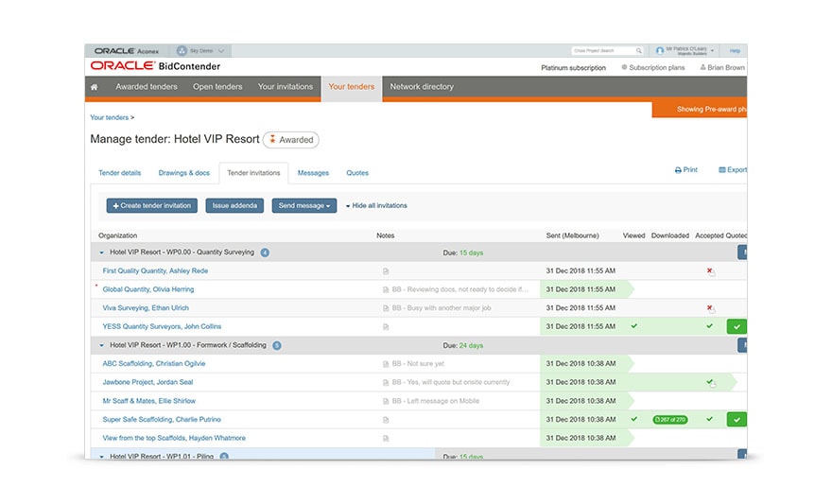Collapse the WP1.01 Piling group
The image size is (832, 504).
tap(102, 457)
